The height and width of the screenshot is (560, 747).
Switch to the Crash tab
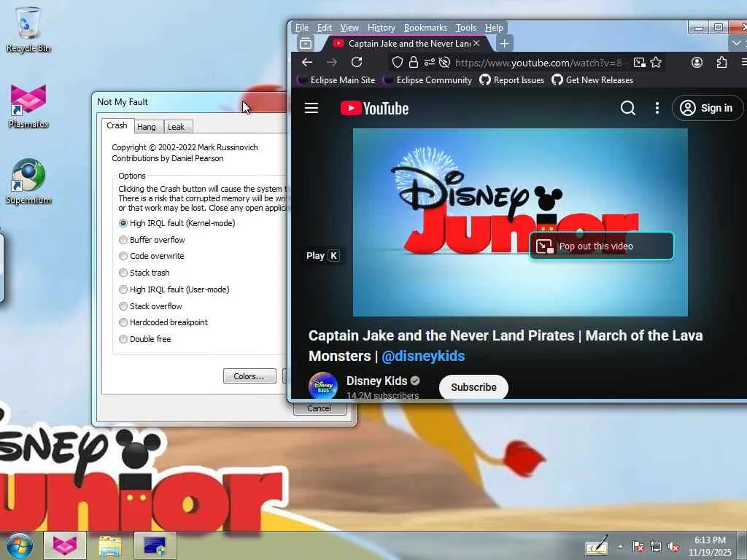coord(117,125)
